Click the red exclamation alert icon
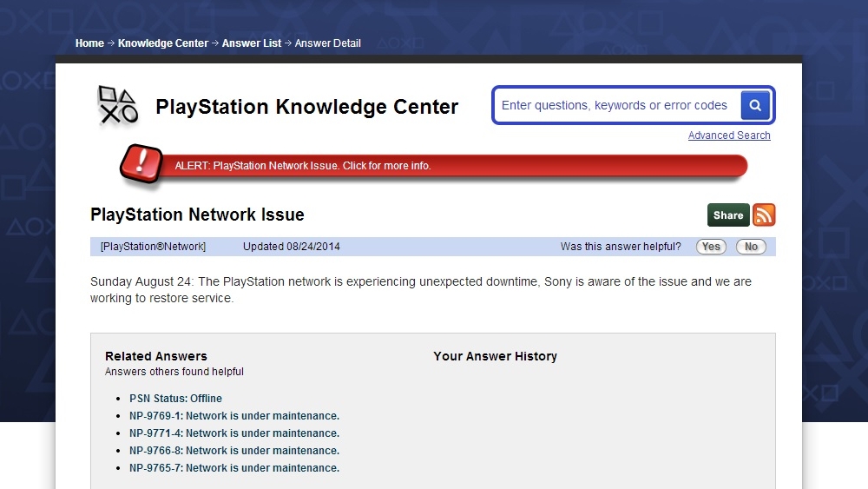 pyautogui.click(x=141, y=163)
